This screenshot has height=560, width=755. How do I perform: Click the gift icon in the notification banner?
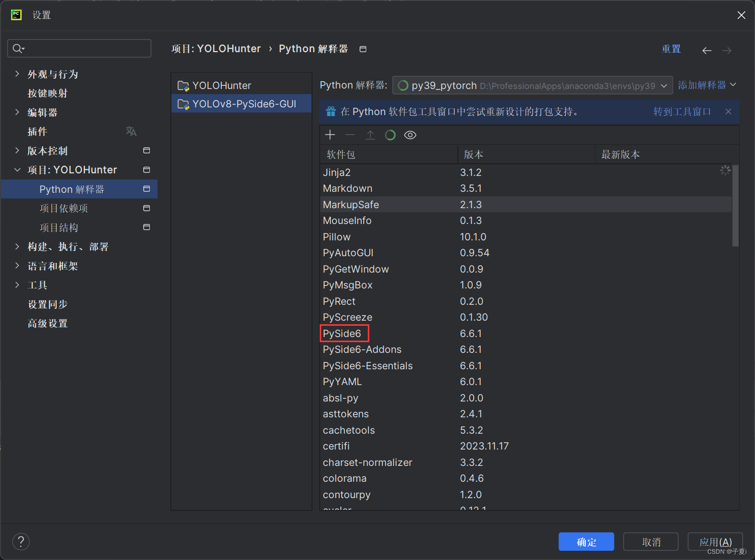point(331,111)
